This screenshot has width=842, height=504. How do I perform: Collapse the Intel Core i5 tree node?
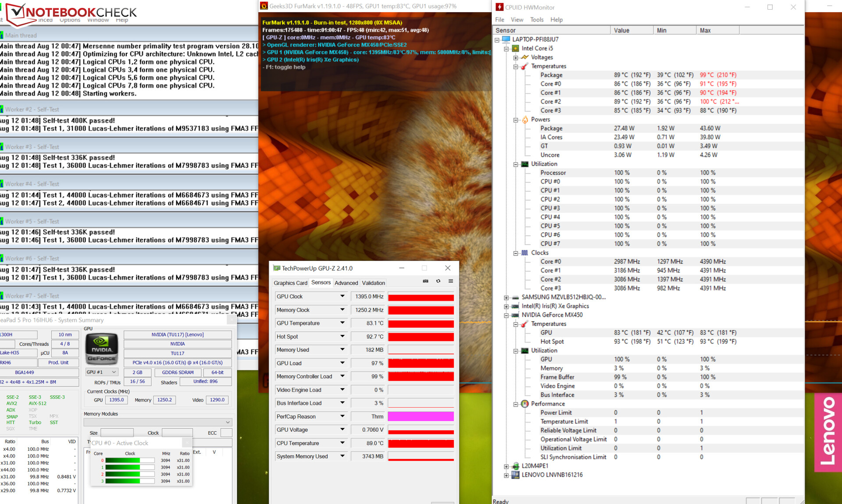[x=507, y=49]
